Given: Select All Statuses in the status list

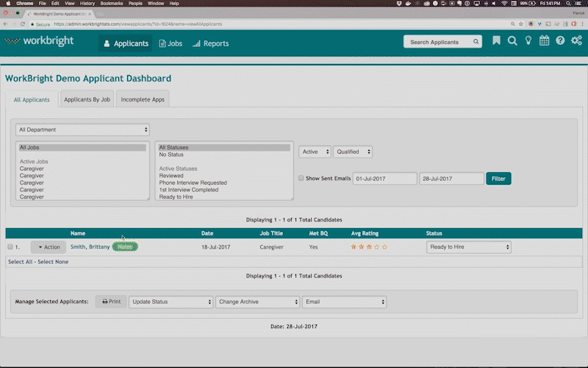Looking at the screenshot, I should point(224,148).
